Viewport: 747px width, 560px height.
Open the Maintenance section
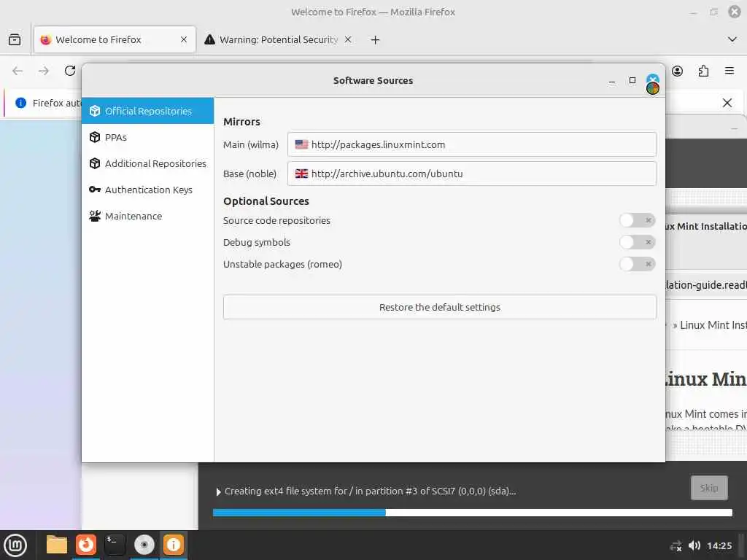[x=147, y=216]
